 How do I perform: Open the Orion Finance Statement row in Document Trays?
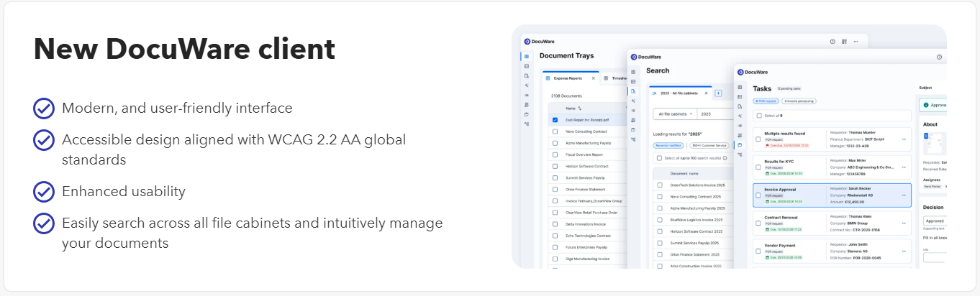click(x=587, y=190)
